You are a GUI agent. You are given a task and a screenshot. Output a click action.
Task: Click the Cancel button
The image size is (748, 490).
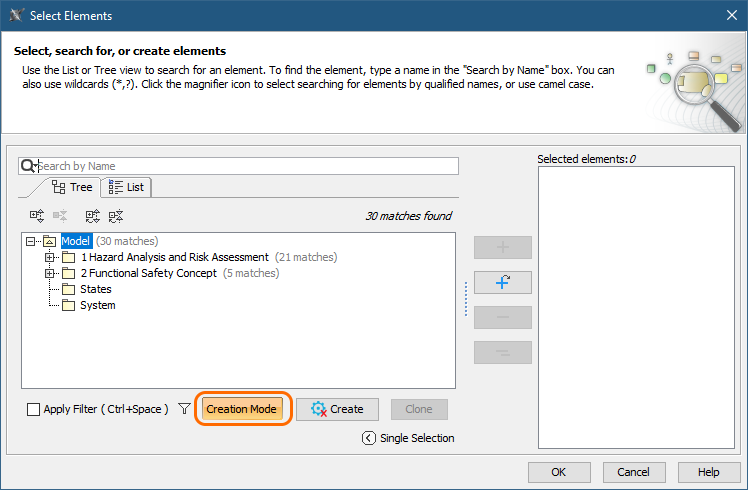point(633,472)
